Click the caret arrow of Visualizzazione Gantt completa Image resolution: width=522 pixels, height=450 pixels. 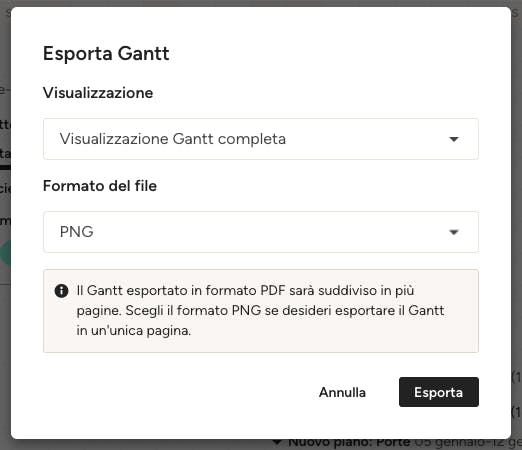pyautogui.click(x=454, y=139)
